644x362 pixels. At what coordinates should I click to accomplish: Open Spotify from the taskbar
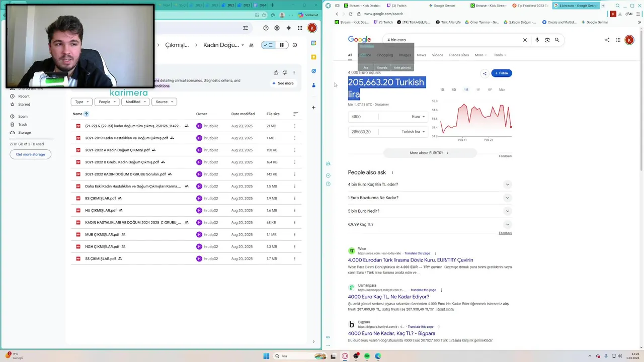click(x=367, y=356)
